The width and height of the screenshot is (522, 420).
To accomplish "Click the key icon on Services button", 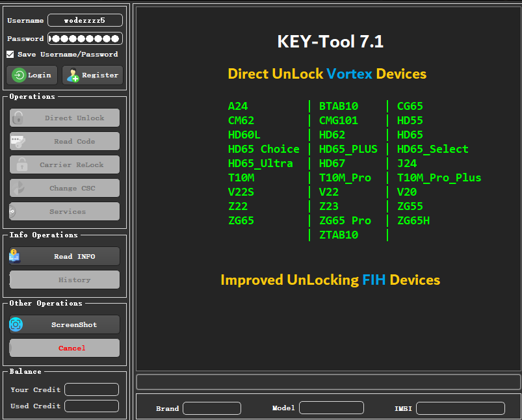I will (12, 211).
